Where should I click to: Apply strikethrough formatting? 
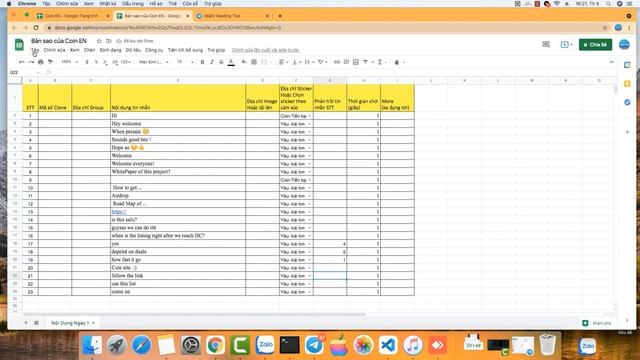coord(221,62)
